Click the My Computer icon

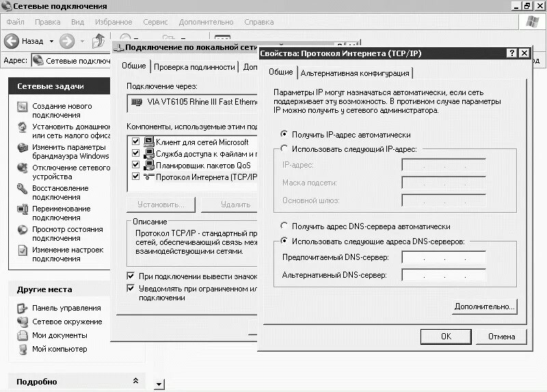tap(23, 349)
